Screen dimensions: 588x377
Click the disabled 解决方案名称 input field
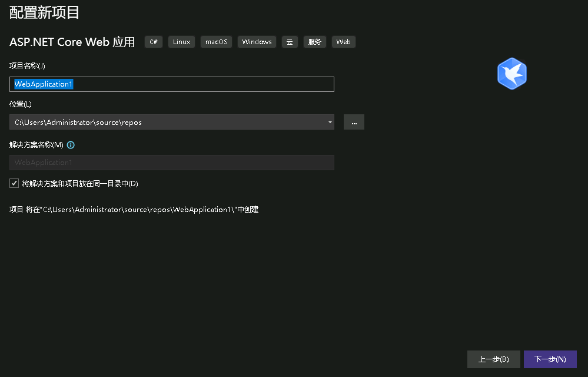pos(171,163)
